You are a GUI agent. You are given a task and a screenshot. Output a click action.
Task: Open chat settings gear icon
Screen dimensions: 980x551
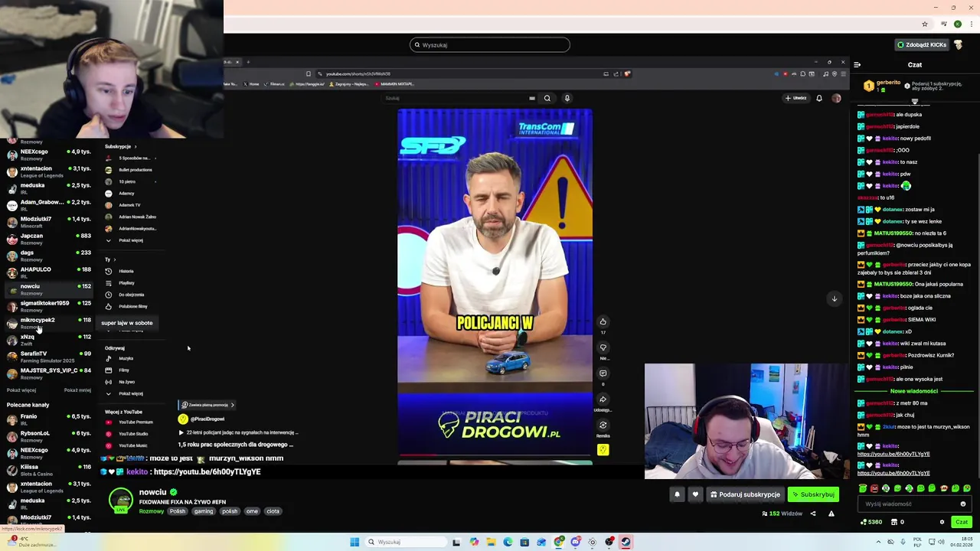942,522
